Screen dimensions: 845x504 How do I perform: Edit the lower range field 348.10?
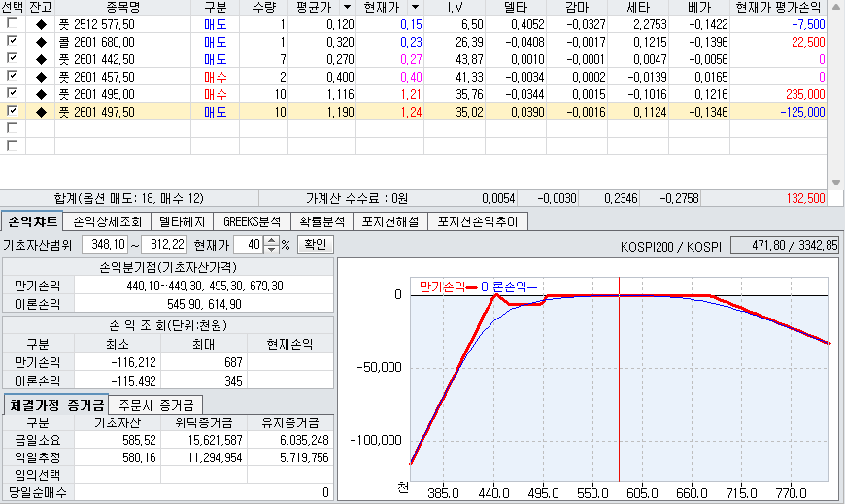click(x=105, y=245)
